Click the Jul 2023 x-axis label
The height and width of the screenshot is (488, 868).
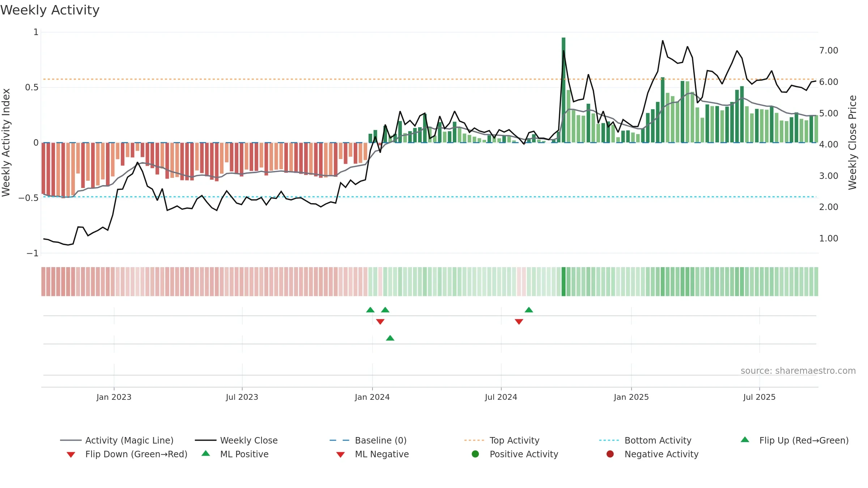point(242,397)
